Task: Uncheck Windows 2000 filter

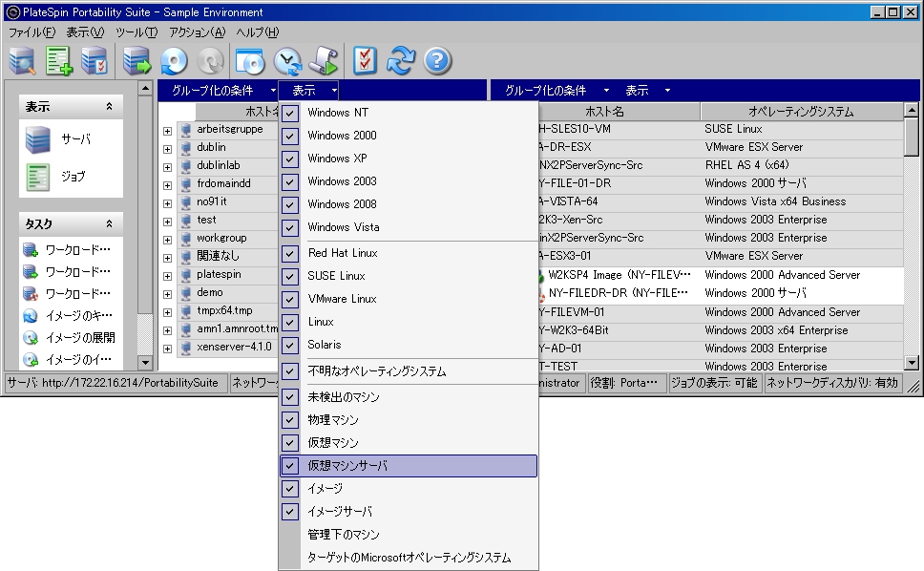Action: (290, 136)
